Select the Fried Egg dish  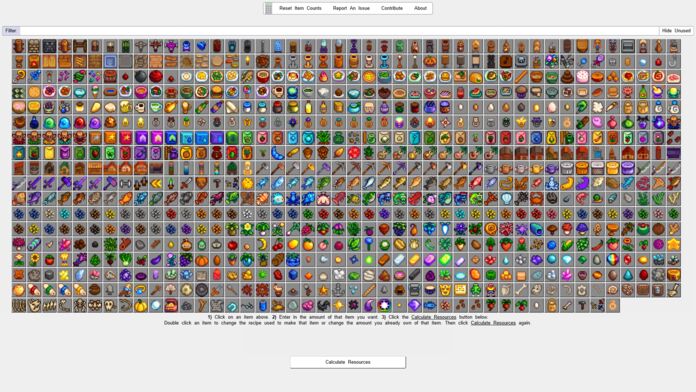tap(186, 76)
